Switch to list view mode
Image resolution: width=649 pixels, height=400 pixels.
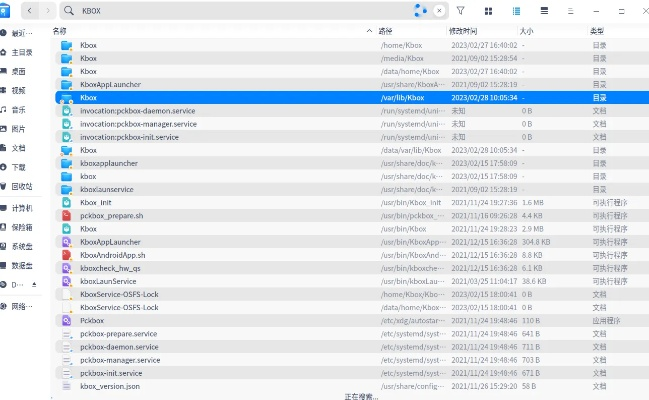[x=516, y=10]
